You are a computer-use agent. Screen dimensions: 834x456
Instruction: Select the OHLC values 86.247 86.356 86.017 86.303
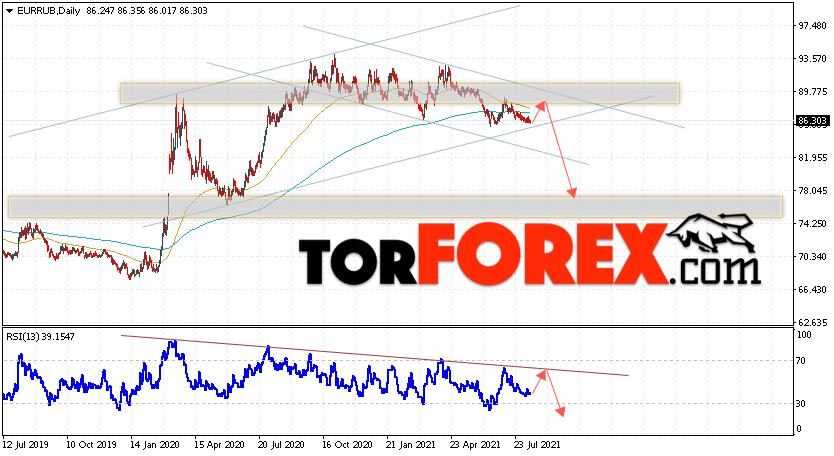coord(147,11)
